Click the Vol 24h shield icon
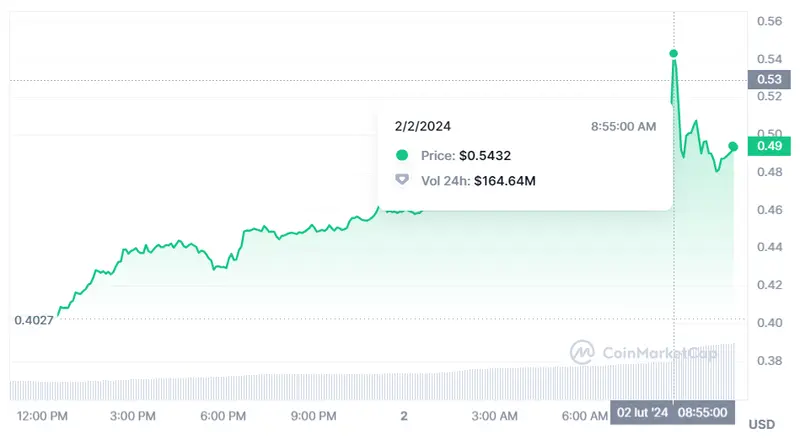 pos(402,180)
